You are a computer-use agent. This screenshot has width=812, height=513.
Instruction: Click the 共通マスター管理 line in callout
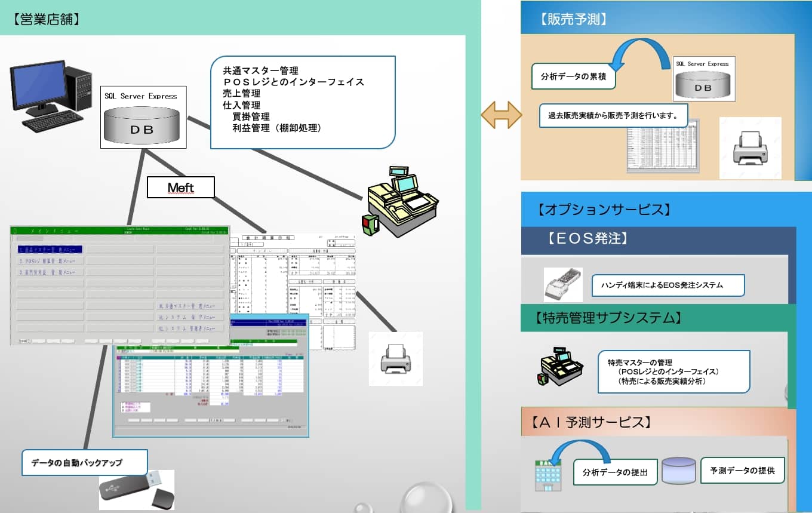point(260,70)
